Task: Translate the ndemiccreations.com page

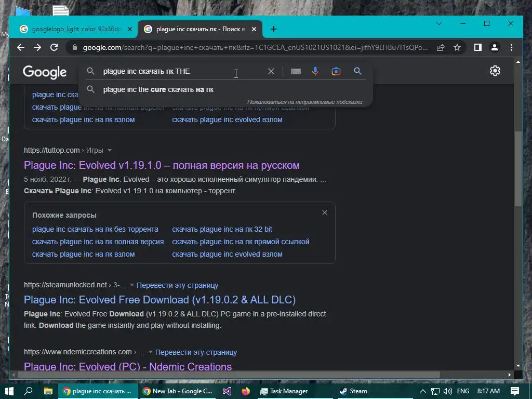Action: pos(196,353)
